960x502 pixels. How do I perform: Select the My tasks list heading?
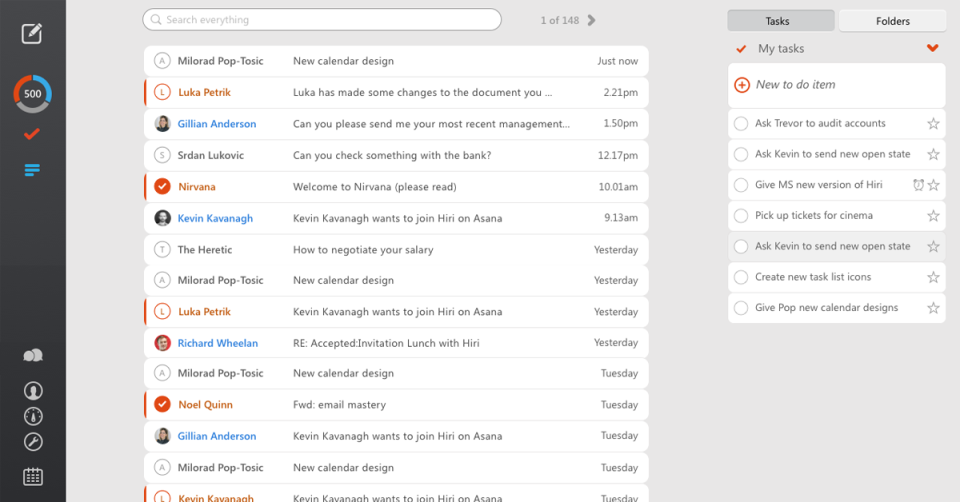(781, 48)
